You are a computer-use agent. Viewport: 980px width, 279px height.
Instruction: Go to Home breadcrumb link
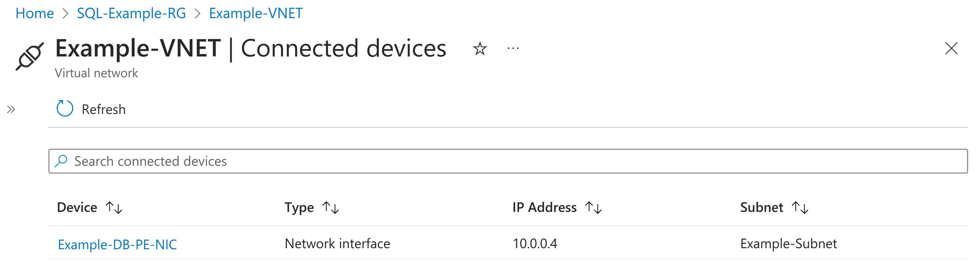tap(35, 13)
